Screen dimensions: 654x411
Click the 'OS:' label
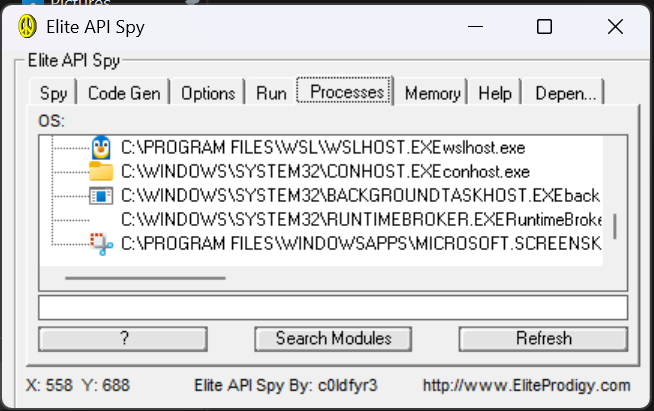coord(52,121)
